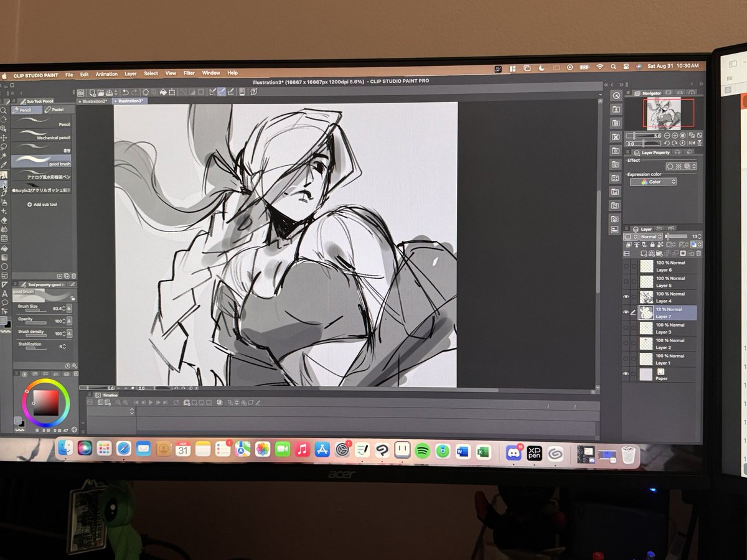747x560 pixels.
Task: Hide the Paper layer eye icon
Action: [626, 374]
